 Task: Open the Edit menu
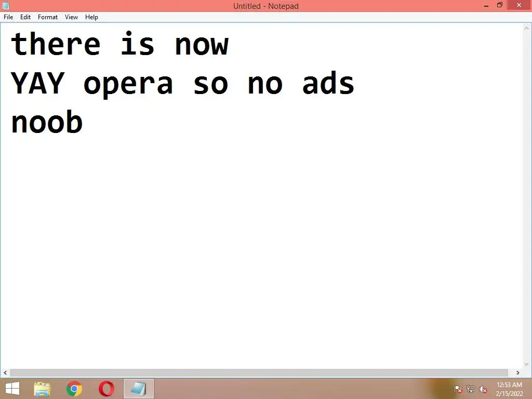click(x=25, y=17)
